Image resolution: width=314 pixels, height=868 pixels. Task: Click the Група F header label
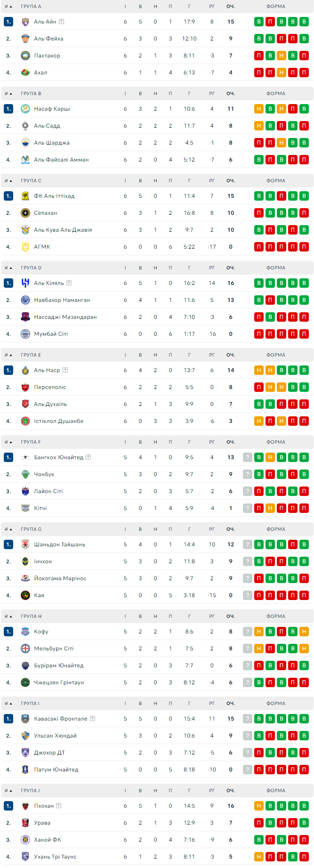tap(31, 442)
